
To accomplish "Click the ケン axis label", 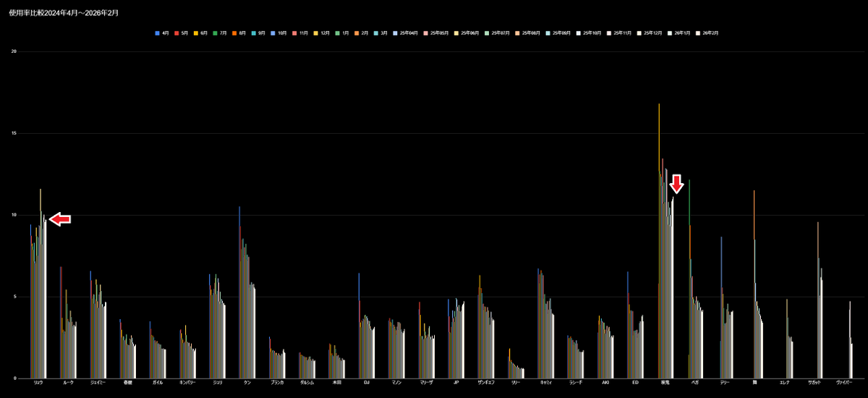I will 247,382.
